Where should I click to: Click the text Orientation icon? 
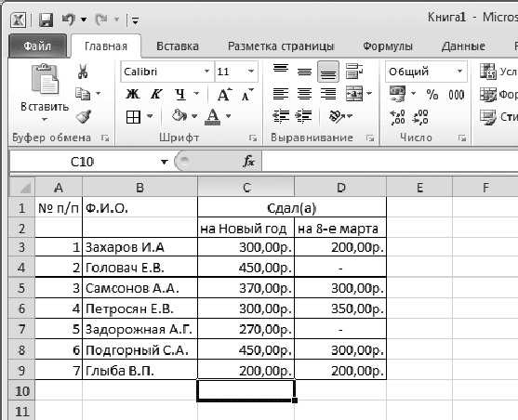(337, 116)
